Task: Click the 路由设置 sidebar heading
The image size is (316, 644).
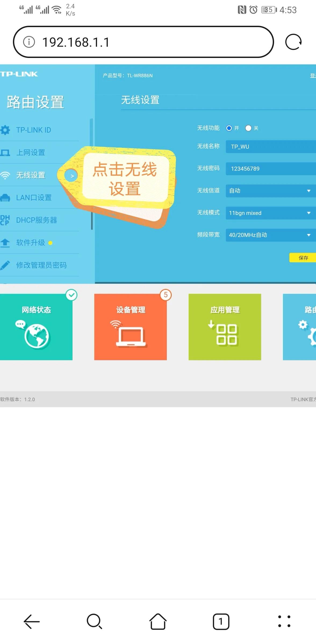Action: (x=35, y=102)
